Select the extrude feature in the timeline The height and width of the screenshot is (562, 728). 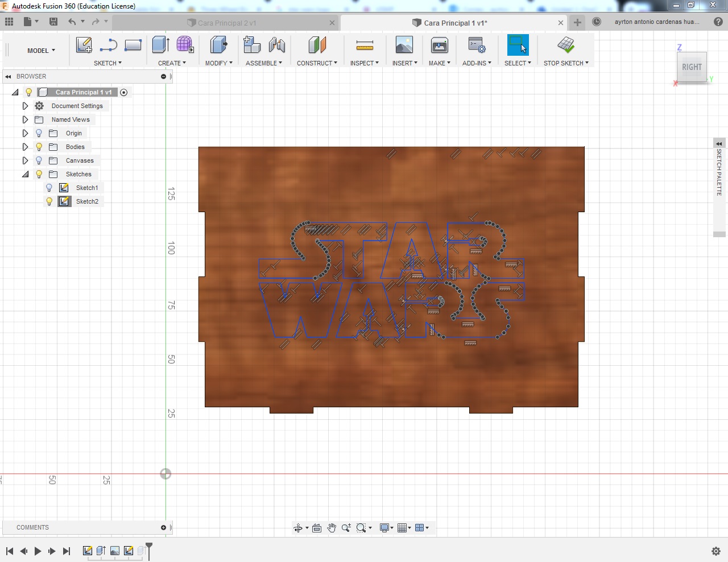click(x=101, y=551)
